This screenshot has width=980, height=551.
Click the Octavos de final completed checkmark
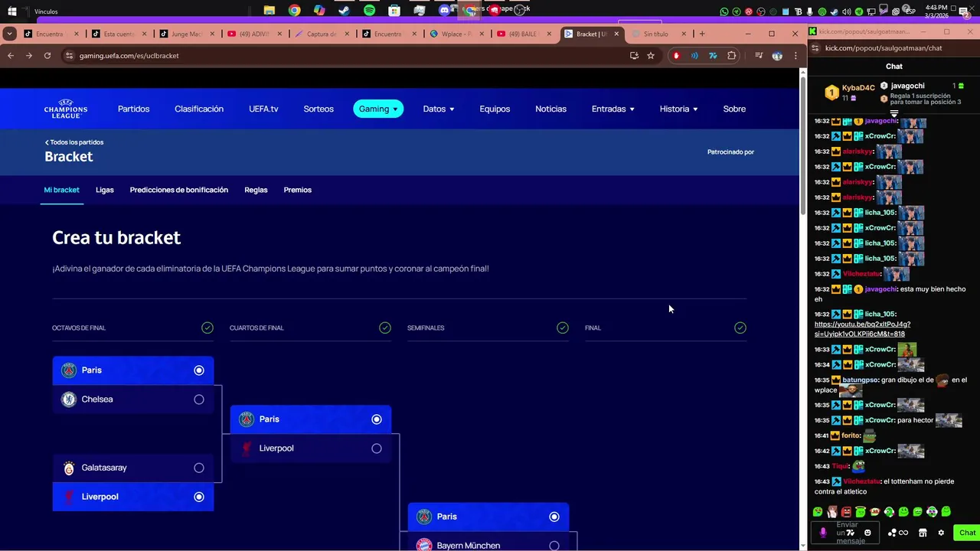[x=207, y=328]
